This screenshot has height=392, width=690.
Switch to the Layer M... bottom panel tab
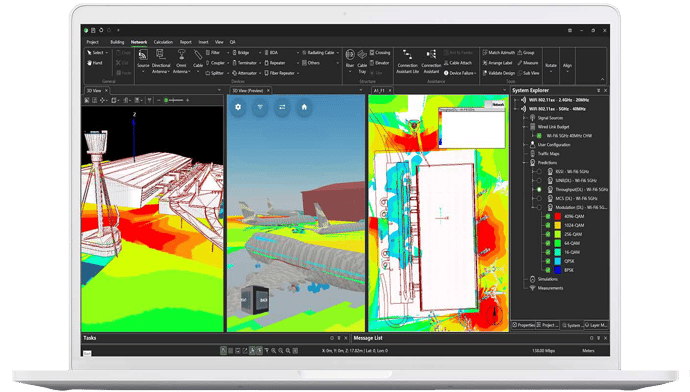tap(596, 325)
